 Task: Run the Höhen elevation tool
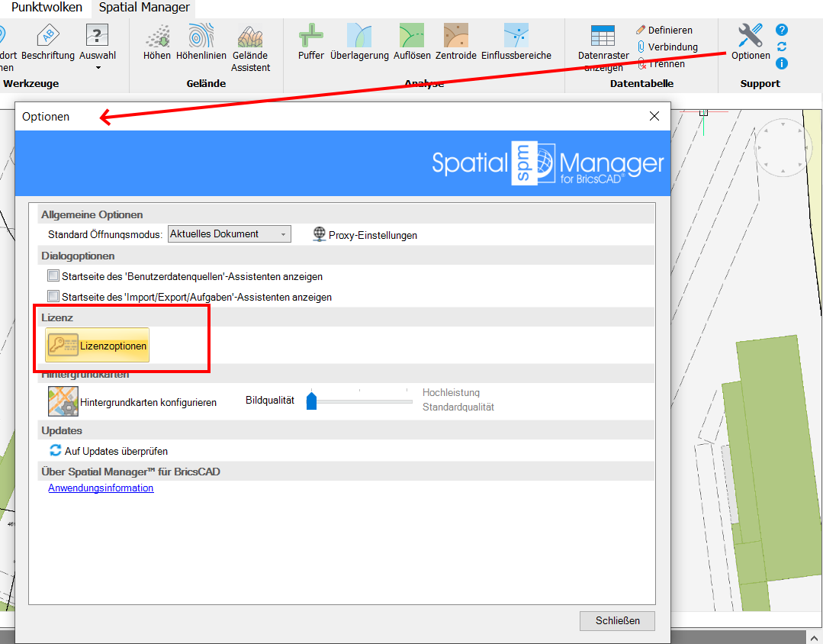[x=157, y=42]
